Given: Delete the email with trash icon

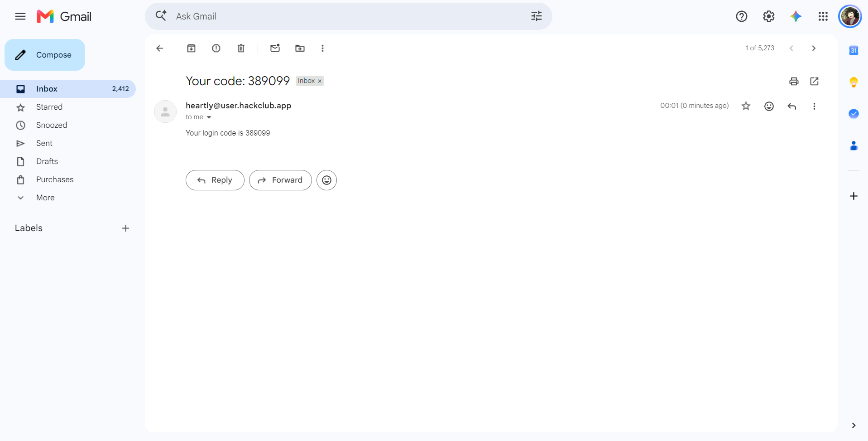Looking at the screenshot, I should tap(241, 48).
